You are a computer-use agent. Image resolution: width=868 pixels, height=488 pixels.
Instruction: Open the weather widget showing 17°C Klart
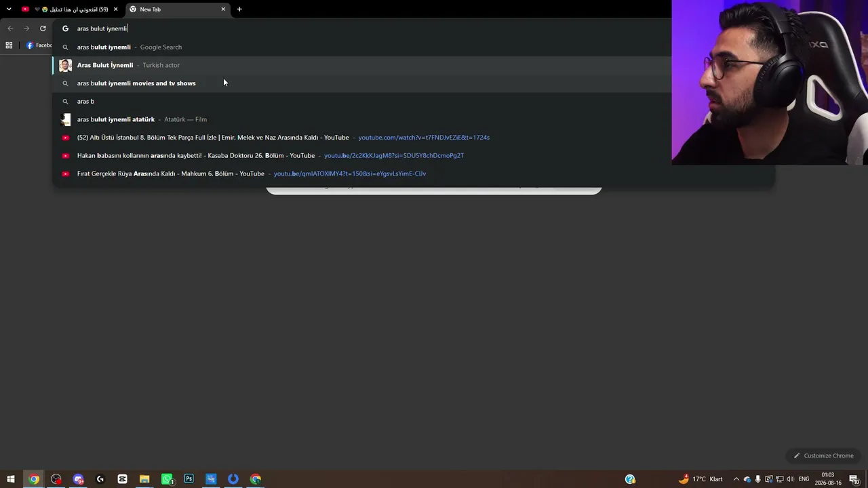(x=701, y=479)
